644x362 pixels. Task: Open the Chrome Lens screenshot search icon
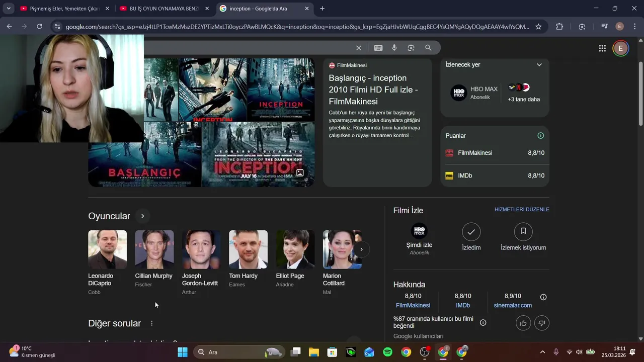582,27
